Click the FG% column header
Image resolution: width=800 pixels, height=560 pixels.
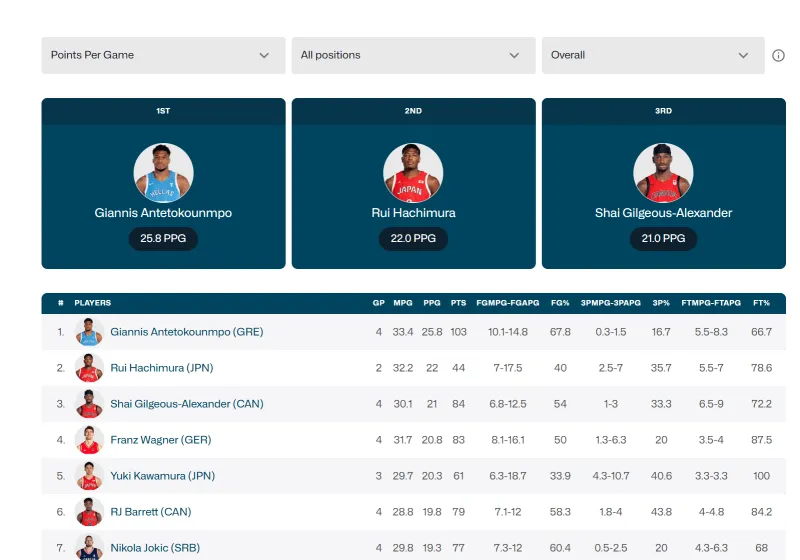coord(560,303)
